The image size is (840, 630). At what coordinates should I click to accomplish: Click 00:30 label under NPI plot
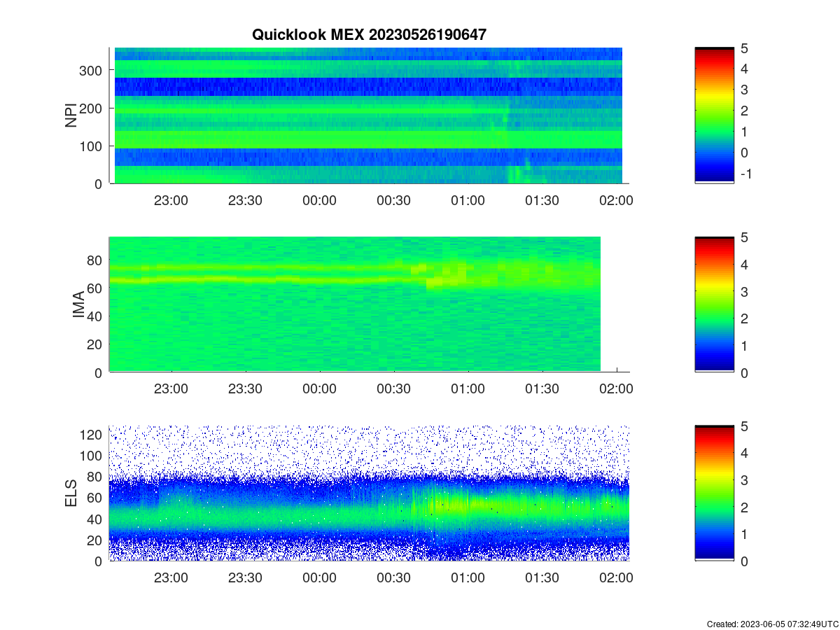(x=393, y=200)
